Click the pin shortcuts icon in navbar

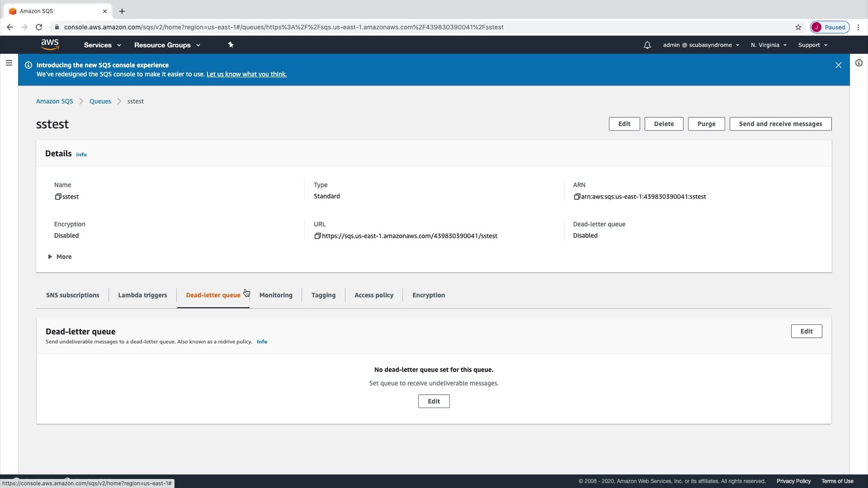coord(231,45)
